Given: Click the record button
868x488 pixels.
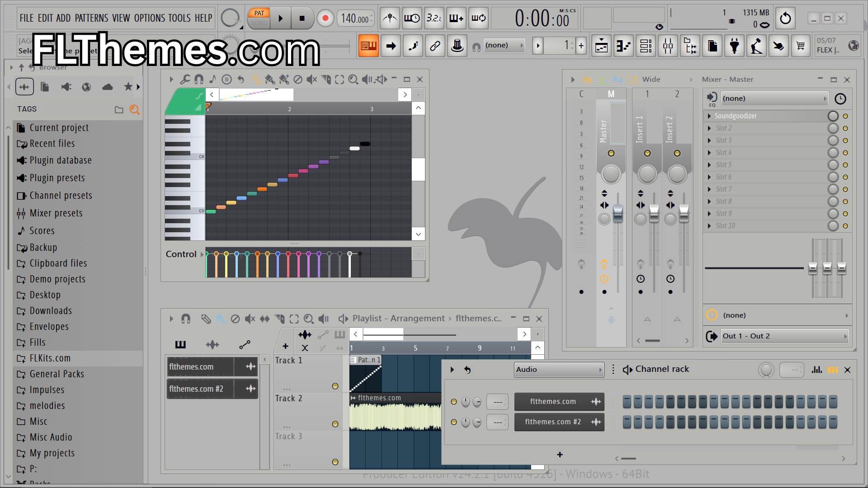Looking at the screenshot, I should click(325, 19).
